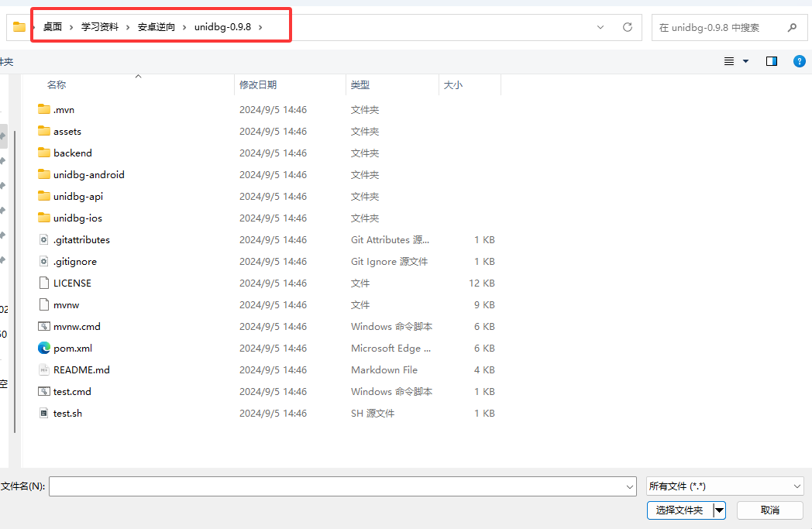Click the 取消 button
The height and width of the screenshot is (529, 812).
click(x=770, y=510)
